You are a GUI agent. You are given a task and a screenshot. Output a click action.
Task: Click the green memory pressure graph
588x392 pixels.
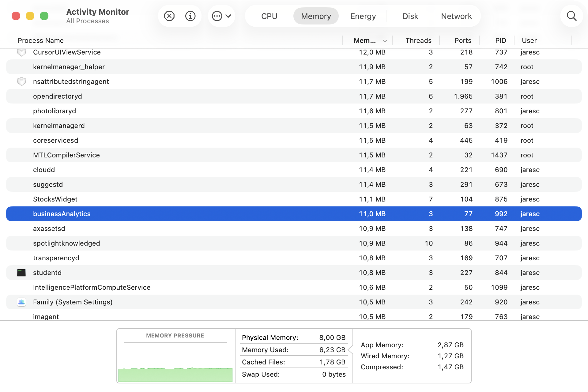(x=175, y=374)
